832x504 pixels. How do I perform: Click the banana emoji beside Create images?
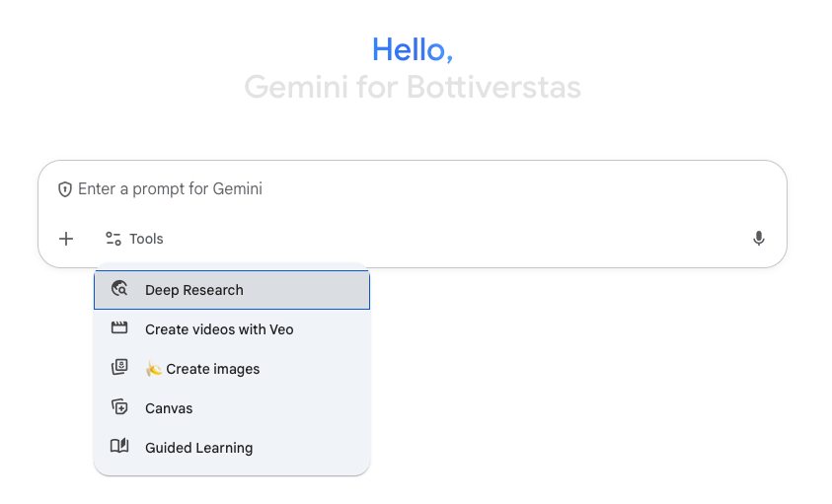[x=154, y=369]
